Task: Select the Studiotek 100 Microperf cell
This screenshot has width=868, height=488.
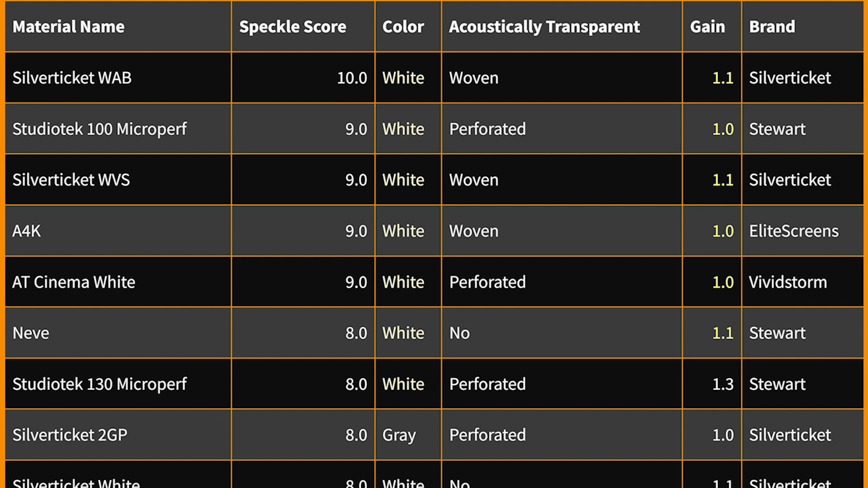Action: [118, 129]
